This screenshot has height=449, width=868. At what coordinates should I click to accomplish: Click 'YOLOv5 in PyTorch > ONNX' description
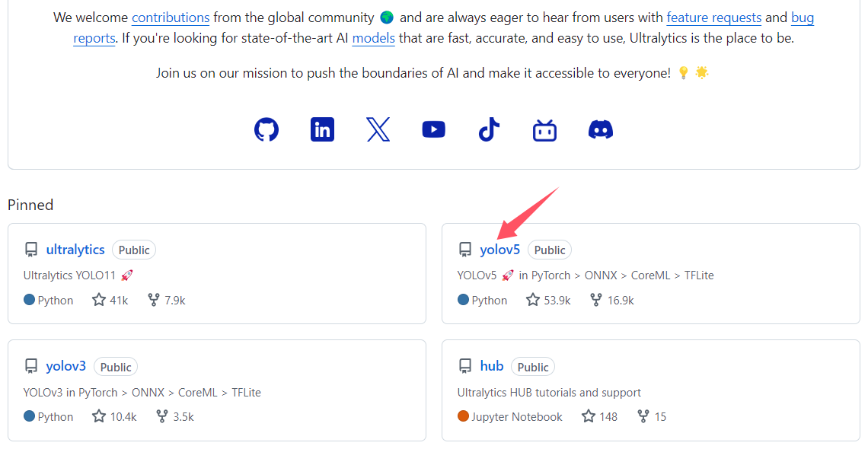(x=586, y=275)
